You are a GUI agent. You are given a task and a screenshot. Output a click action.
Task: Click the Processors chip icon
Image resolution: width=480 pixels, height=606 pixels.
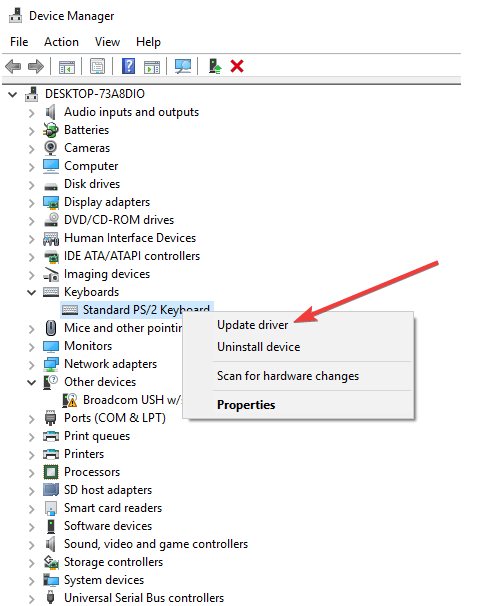[x=51, y=472]
